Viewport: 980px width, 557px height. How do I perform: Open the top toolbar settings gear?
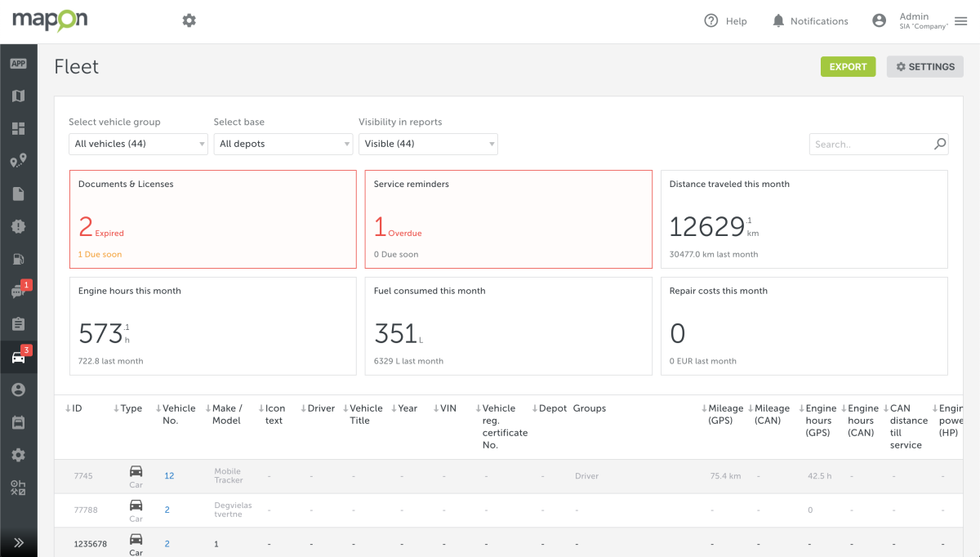pos(189,20)
